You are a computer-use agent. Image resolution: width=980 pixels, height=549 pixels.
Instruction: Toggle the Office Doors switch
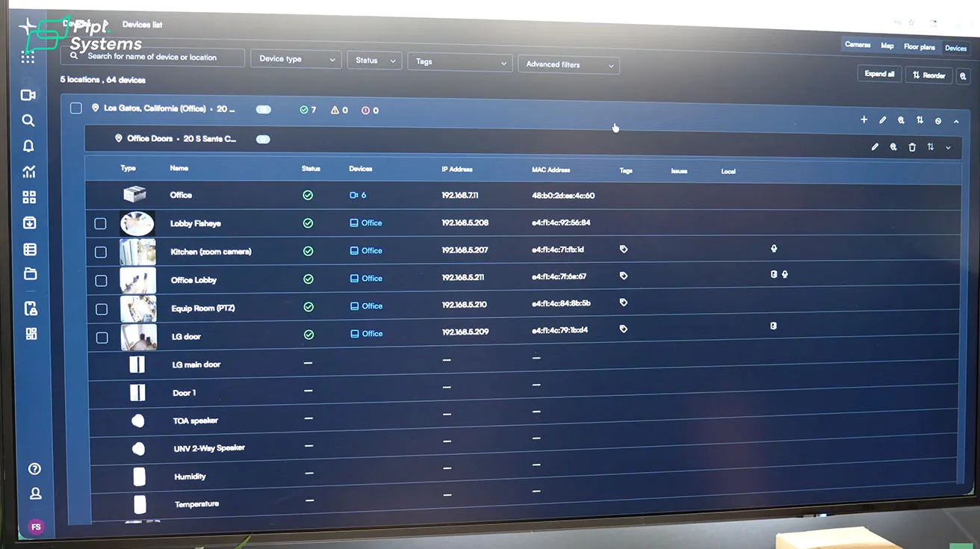pos(263,139)
